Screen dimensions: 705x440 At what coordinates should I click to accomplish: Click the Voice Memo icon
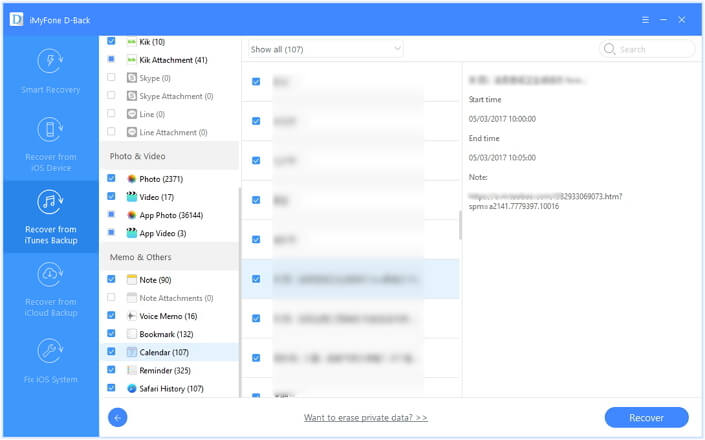[131, 316]
